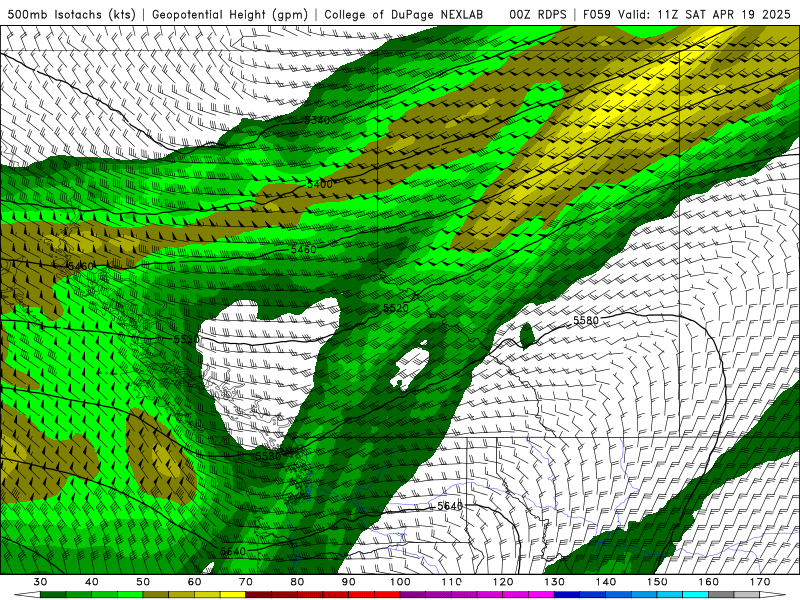Click the 5640 label beside the blue river lines
The height and width of the screenshot is (600, 800).
[x=450, y=506]
